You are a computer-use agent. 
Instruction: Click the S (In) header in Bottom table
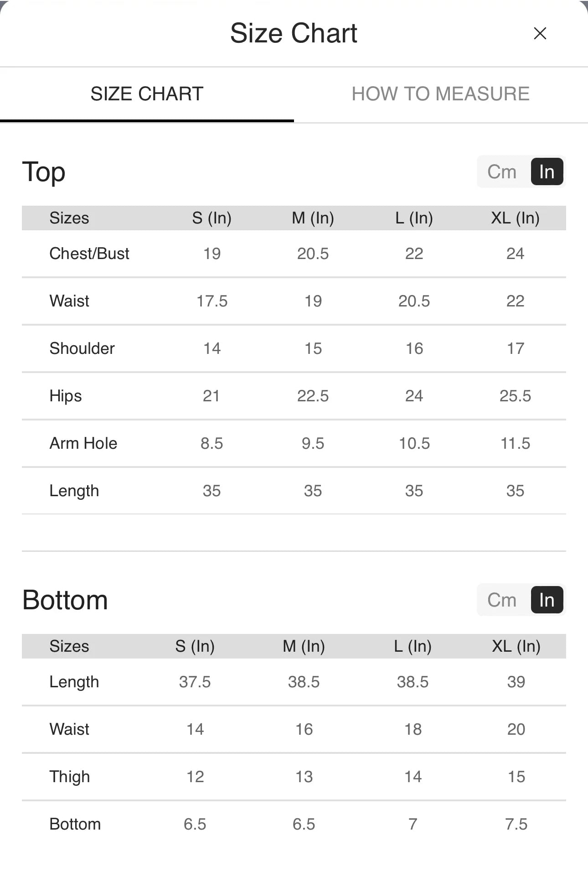[x=195, y=646]
